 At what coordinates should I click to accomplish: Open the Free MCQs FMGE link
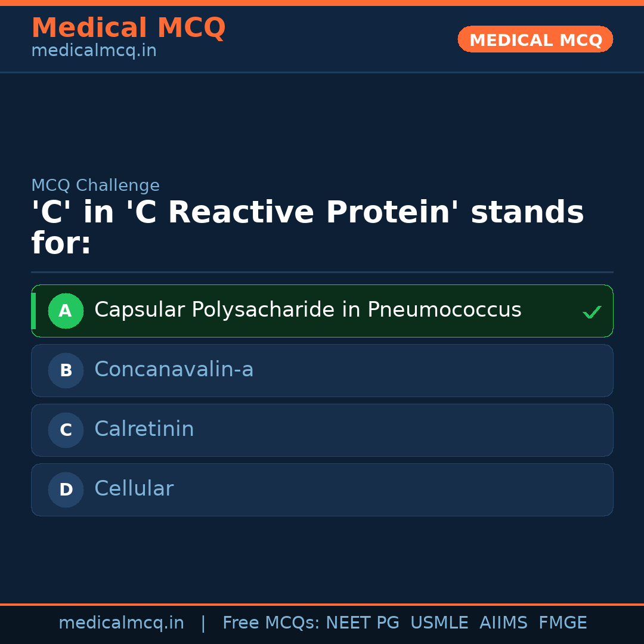pos(562,622)
